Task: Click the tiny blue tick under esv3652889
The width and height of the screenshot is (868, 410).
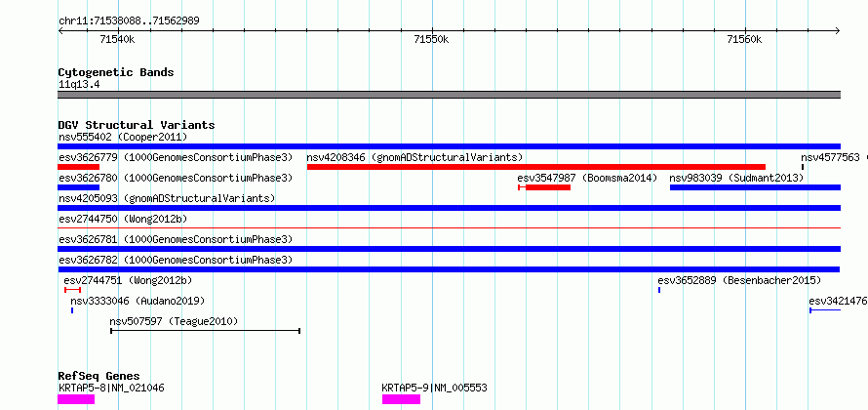Action: pos(659,290)
